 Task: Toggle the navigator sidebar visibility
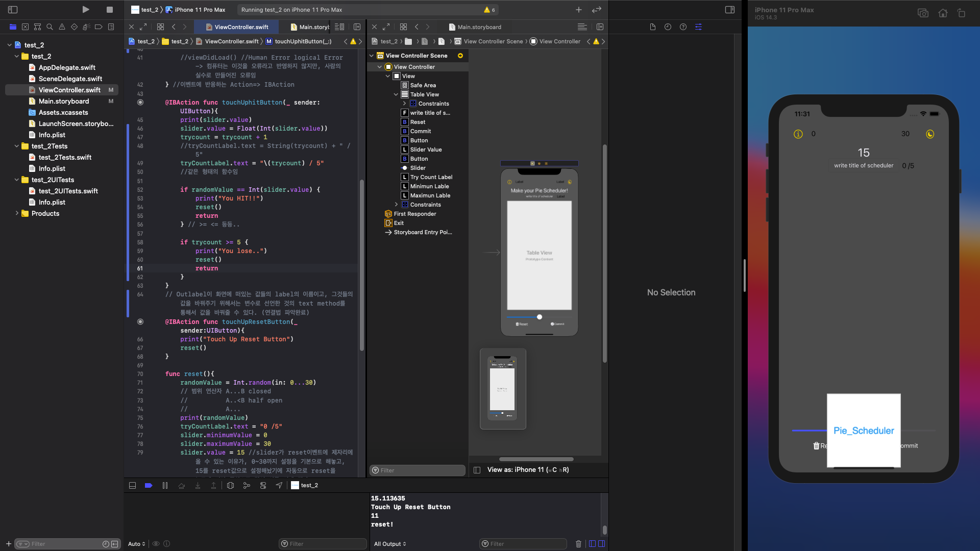point(13,10)
